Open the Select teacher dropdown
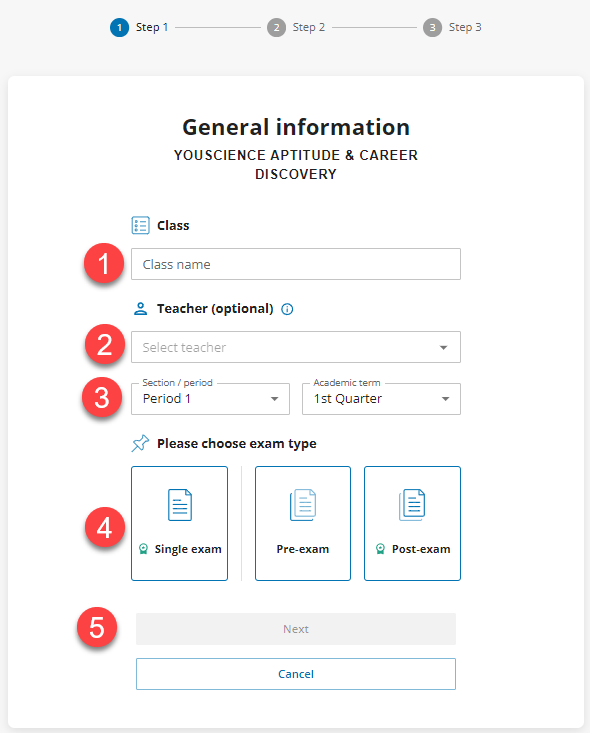The width and height of the screenshot is (590, 733). tap(296, 347)
